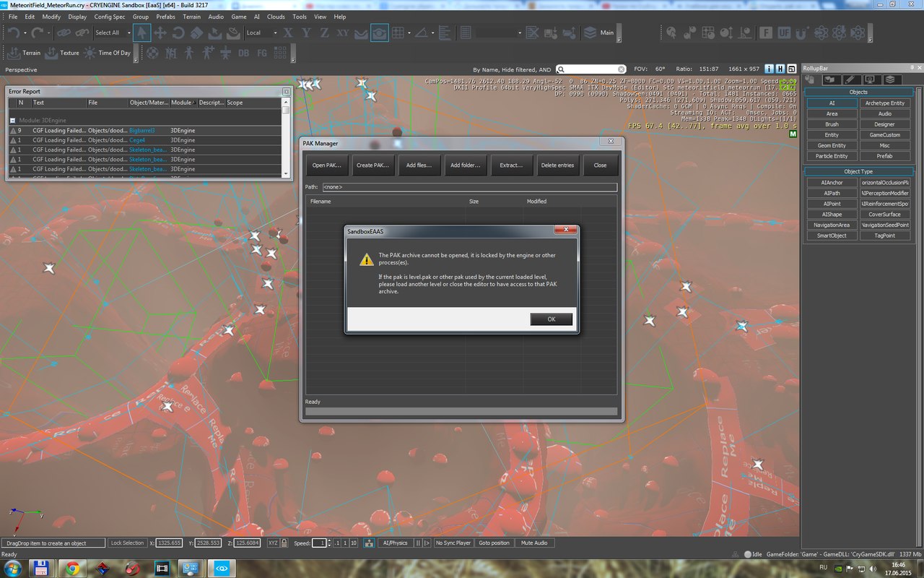Image resolution: width=924 pixels, height=578 pixels.
Task: Toggle Lock Selection in status bar
Action: [127, 543]
